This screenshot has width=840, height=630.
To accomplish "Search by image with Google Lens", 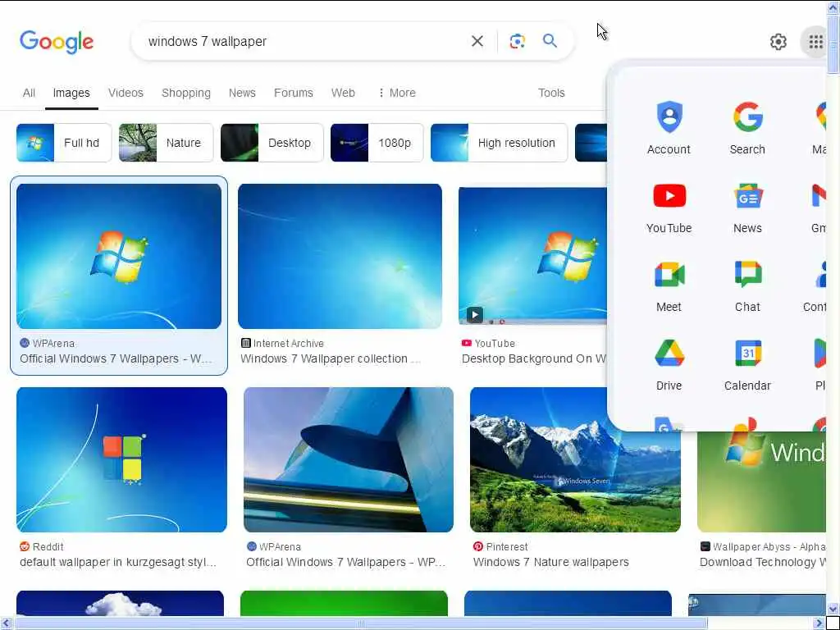I will pos(517,41).
